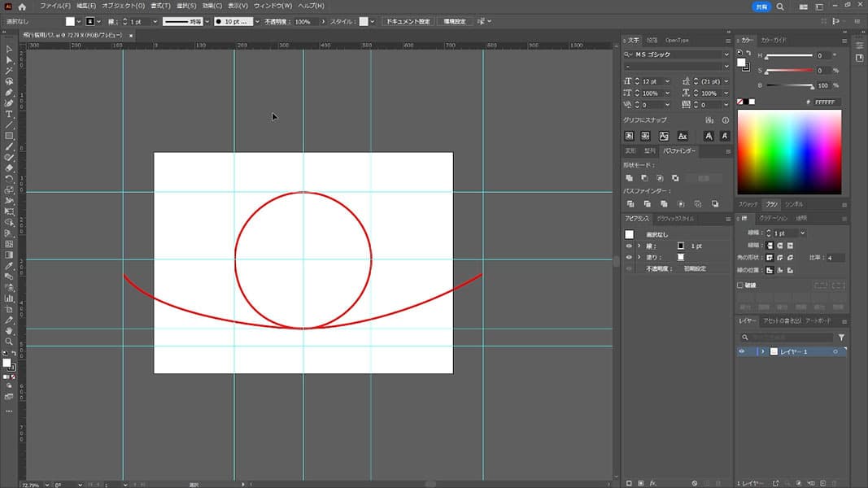This screenshot has width=868, height=488.
Task: Select the Hand tool in the toolbar
Action: tap(9, 331)
